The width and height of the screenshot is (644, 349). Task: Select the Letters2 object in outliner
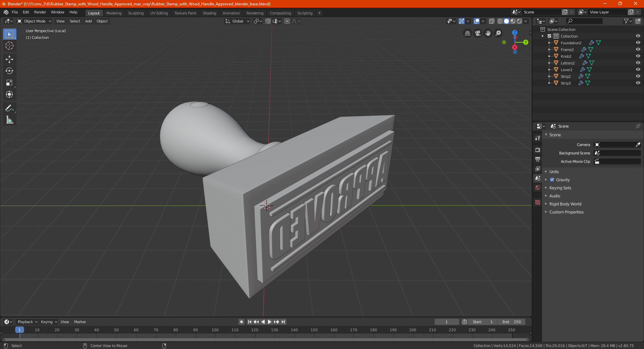568,63
